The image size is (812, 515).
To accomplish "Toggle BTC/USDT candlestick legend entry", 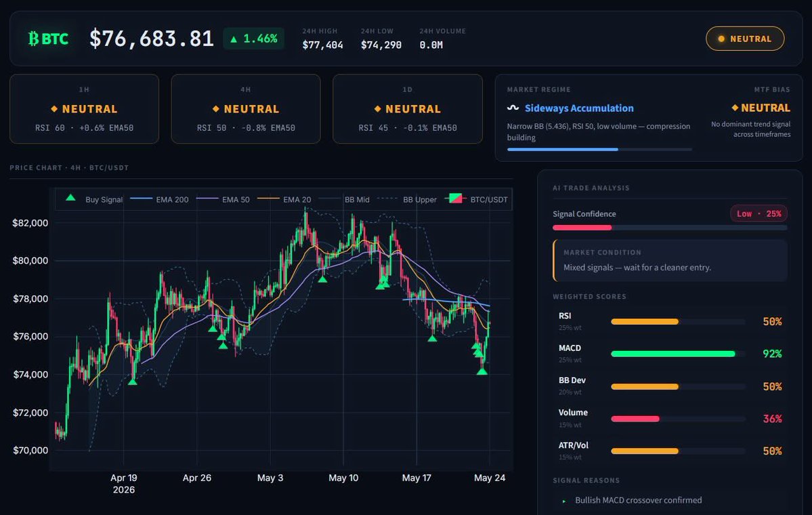I will (x=477, y=199).
